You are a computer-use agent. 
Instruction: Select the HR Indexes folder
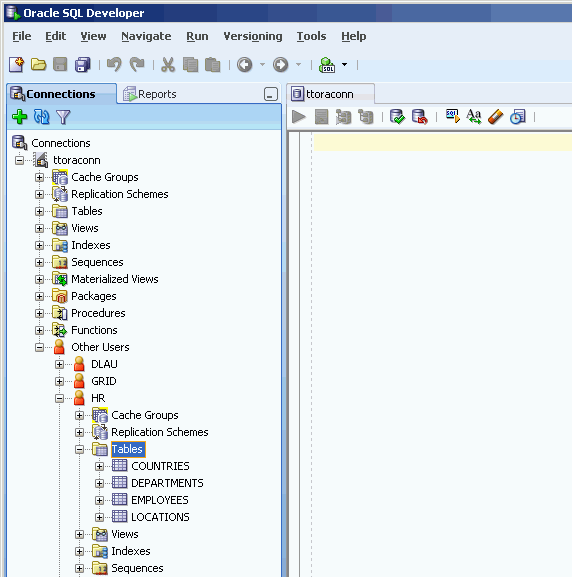point(131,551)
